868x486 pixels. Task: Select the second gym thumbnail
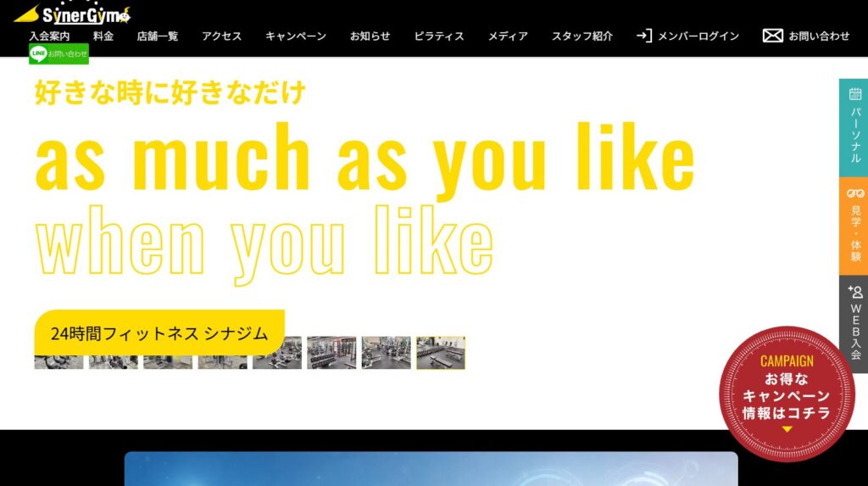click(x=113, y=362)
